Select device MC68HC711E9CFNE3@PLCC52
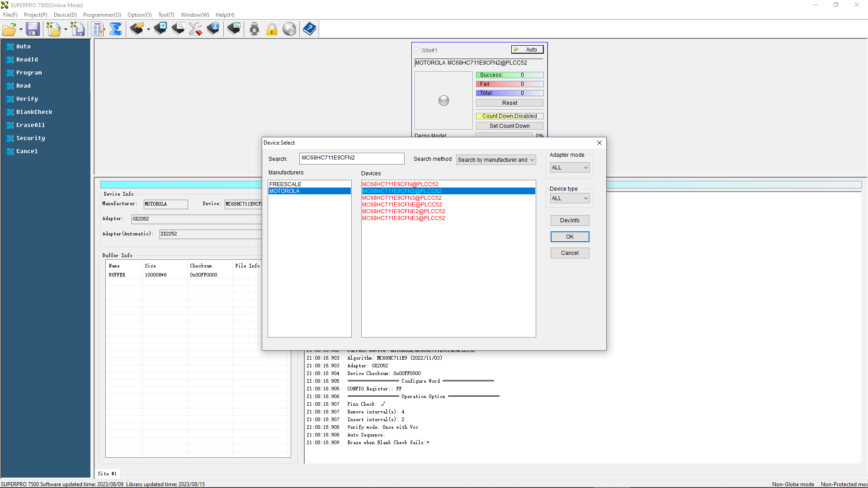This screenshot has height=488, width=868. pyautogui.click(x=448, y=218)
